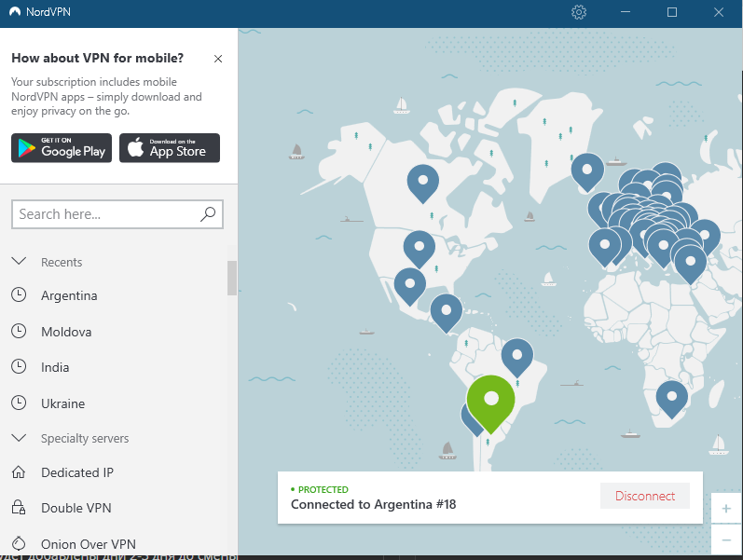Select the South Africa map pin
The image size is (743, 560).
point(671,399)
